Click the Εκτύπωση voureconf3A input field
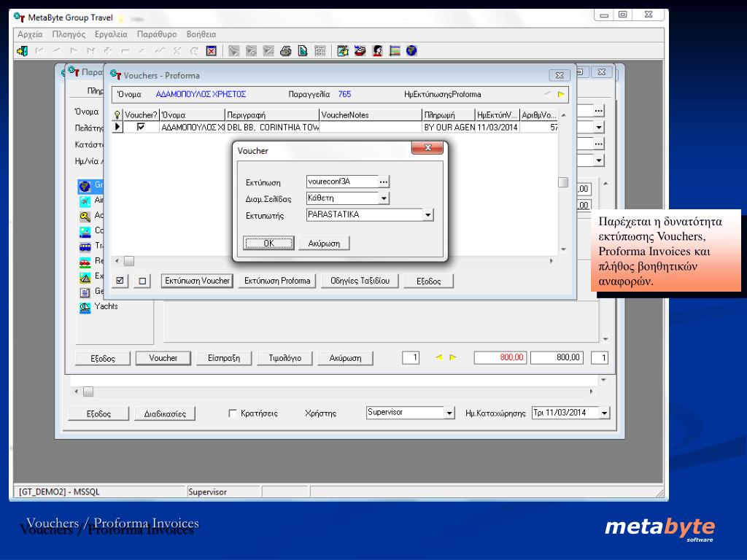The image size is (747, 560). coord(343,182)
